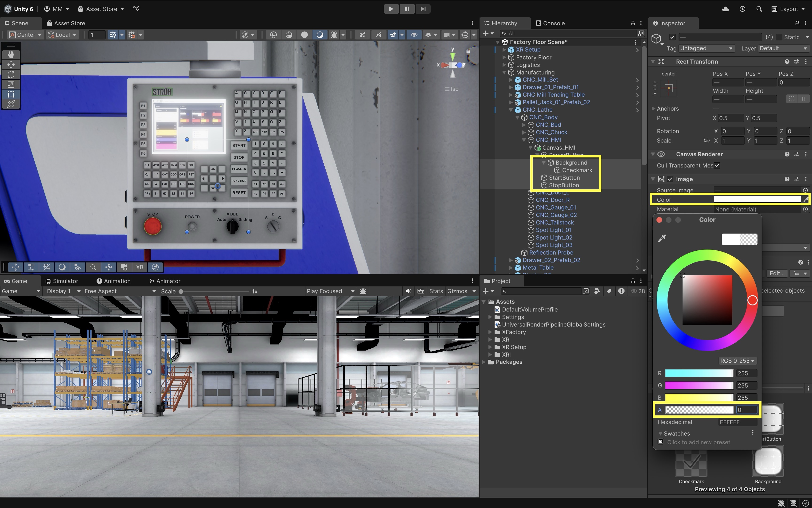Screen dimensions: 812x508
Task: Click the Stats button in Game view
Action: [436, 291]
